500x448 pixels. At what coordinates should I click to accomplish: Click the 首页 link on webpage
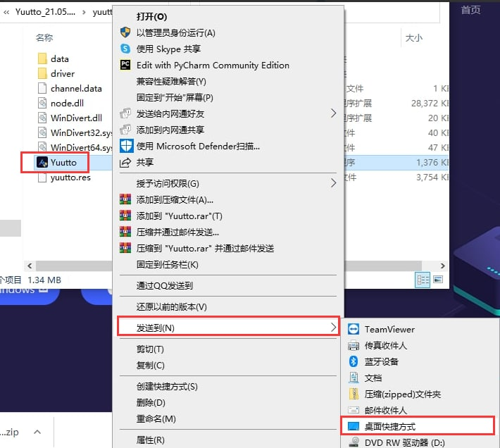pyautogui.click(x=470, y=10)
